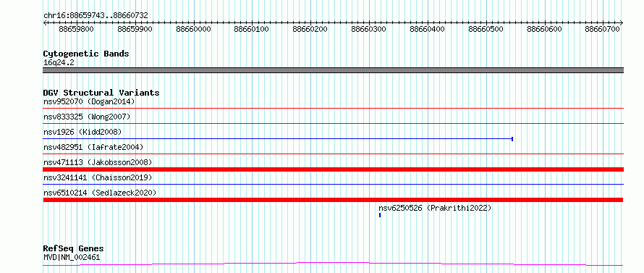Click the thin red line under nsv952070
The image size is (644, 273).
tap(333, 108)
